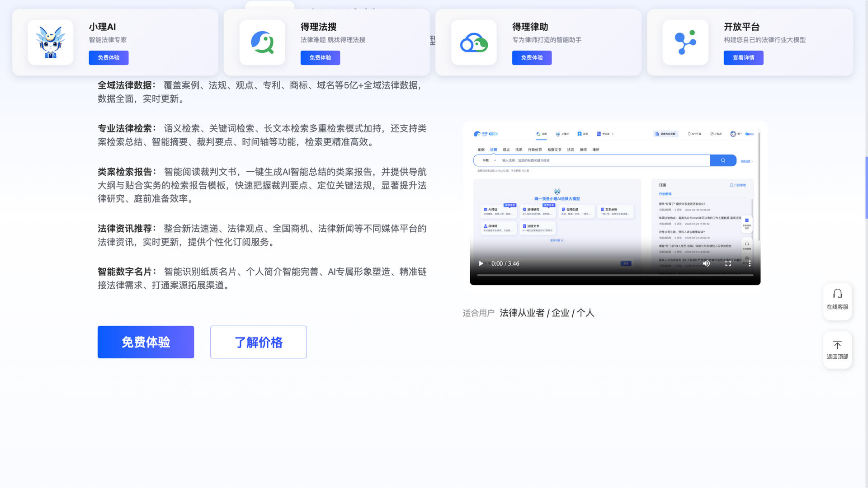Open 在线客服 headset widget
The image size is (868, 488).
pyautogui.click(x=837, y=301)
